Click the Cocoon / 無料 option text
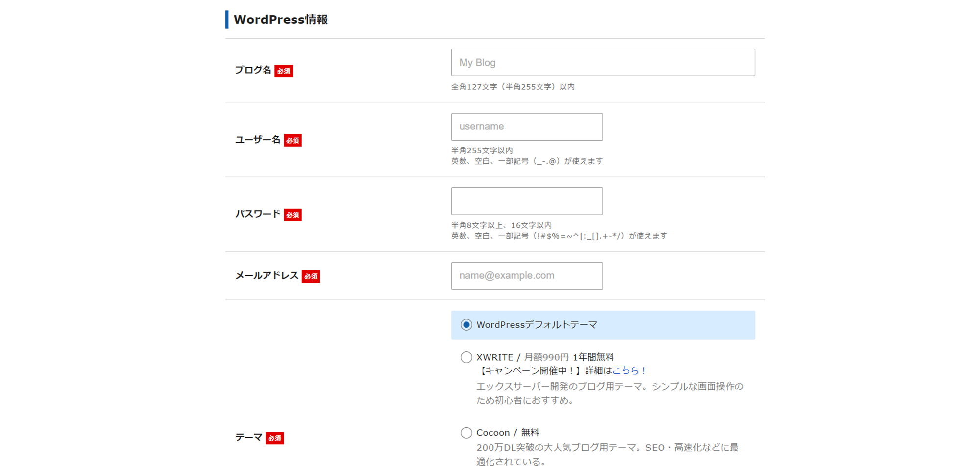 507,433
